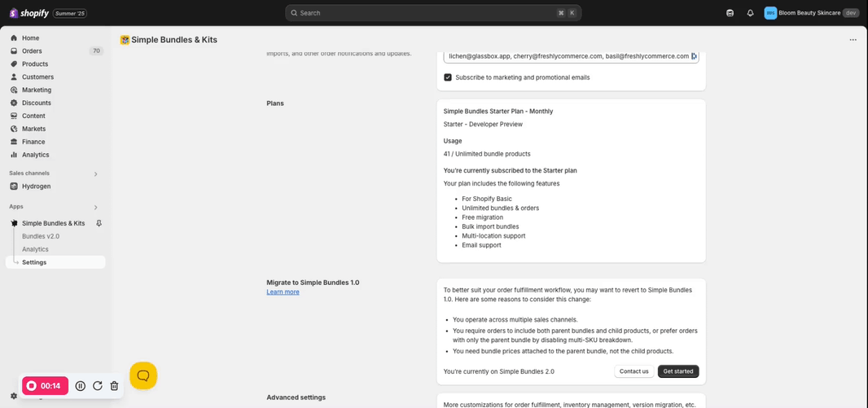Click the Simple Bundles & Kits sidebar icon

click(x=14, y=223)
